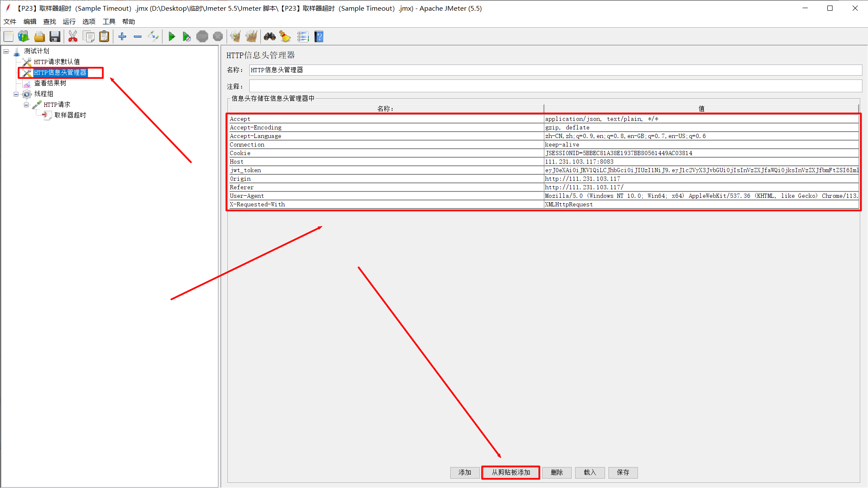868x488 pixels.
Task: Start the test with the green play icon
Action: pos(171,37)
